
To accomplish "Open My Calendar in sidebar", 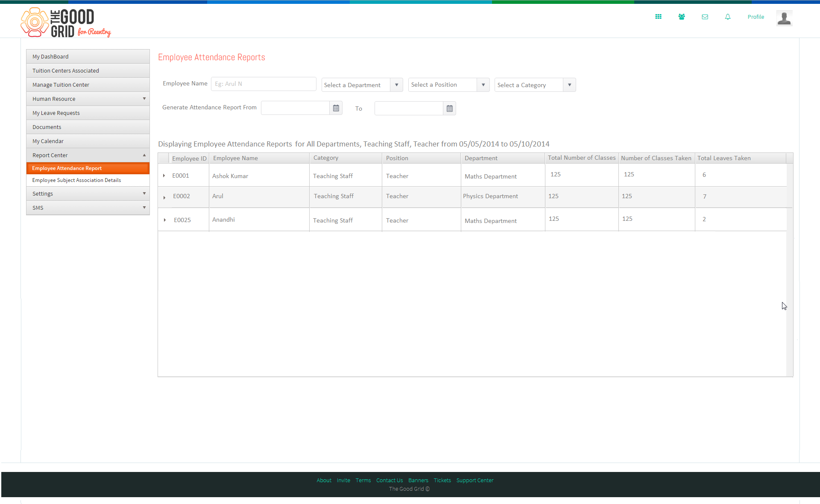I will (88, 141).
